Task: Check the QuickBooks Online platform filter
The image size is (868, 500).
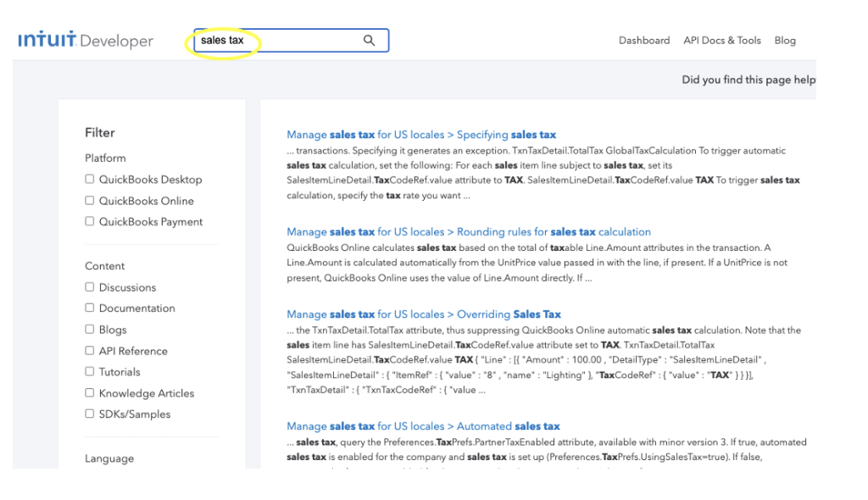Action: coord(89,201)
